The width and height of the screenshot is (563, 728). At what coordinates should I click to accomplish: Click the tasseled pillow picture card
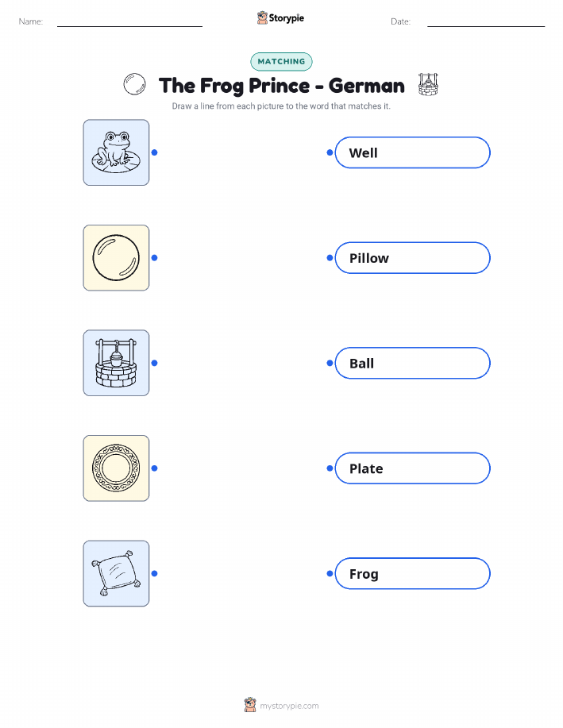(116, 573)
